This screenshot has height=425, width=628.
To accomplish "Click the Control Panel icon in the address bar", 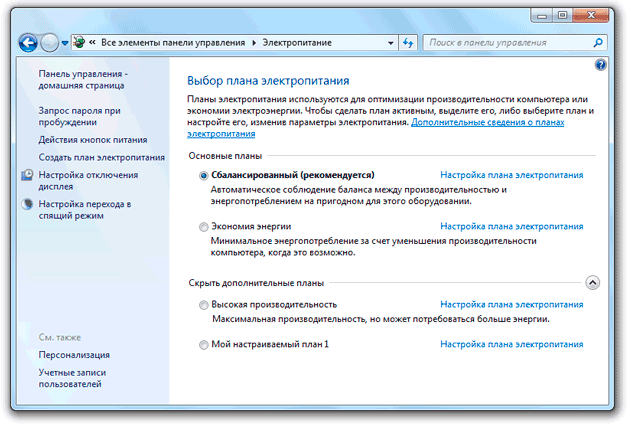I will point(79,42).
